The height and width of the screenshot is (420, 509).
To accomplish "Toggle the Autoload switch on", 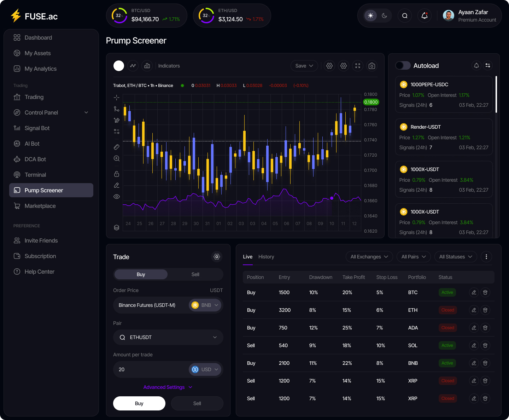I will 403,66.
